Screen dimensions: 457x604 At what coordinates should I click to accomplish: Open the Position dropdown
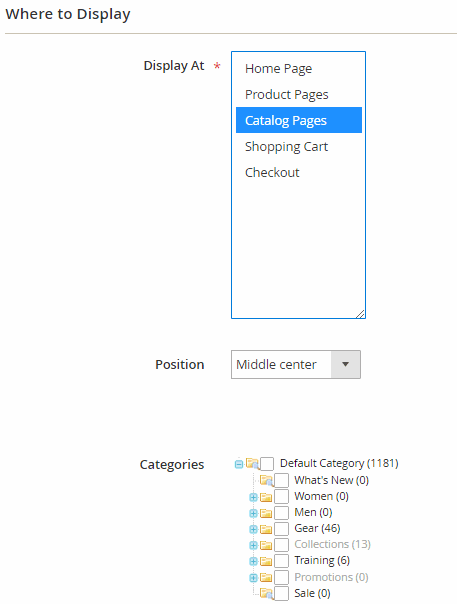pyautogui.click(x=296, y=364)
